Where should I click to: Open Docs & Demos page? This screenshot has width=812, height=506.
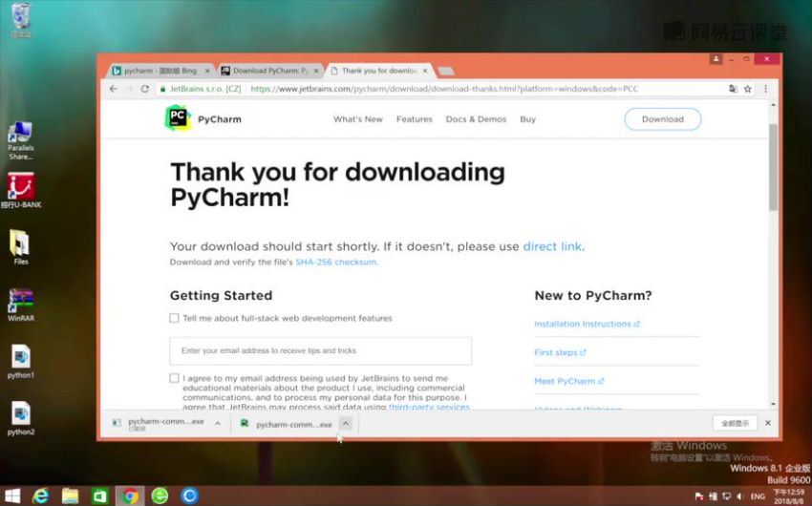click(x=476, y=119)
